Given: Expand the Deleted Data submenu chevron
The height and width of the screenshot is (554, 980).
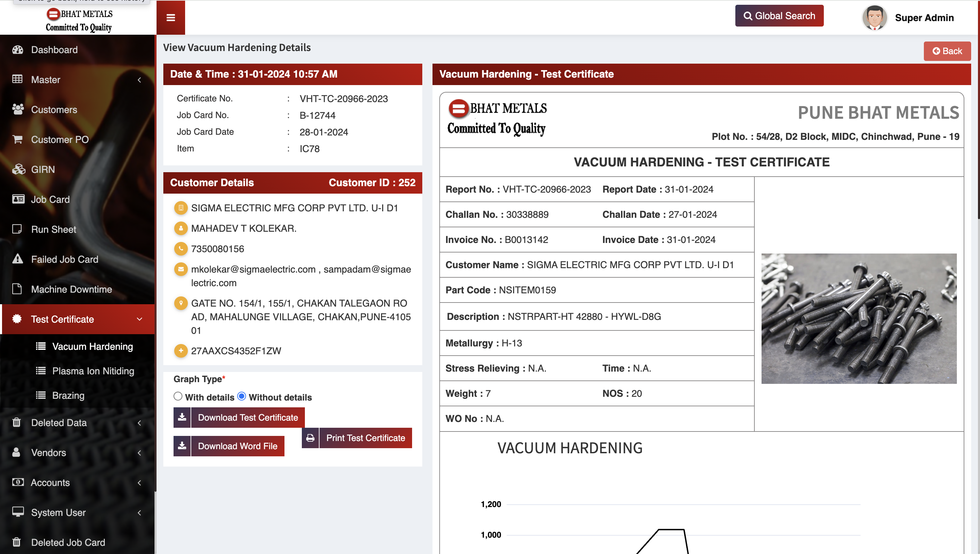Looking at the screenshot, I should coord(139,423).
